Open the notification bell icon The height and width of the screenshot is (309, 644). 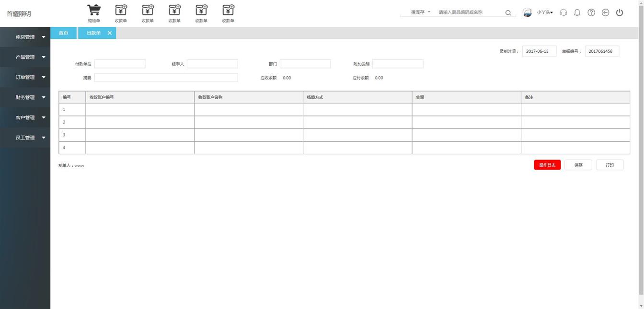[577, 13]
